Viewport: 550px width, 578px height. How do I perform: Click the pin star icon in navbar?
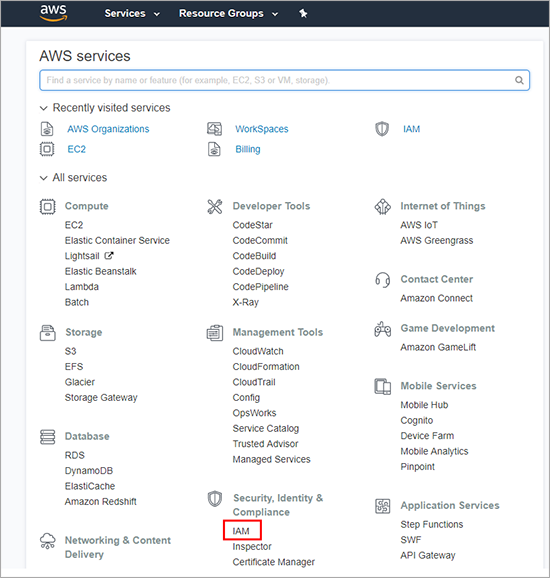(x=303, y=14)
